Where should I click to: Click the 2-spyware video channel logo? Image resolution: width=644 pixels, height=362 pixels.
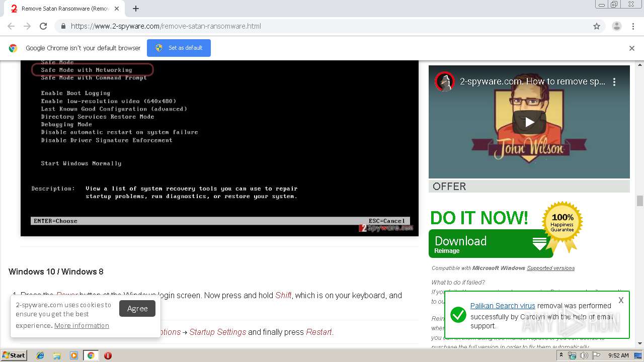click(x=445, y=81)
